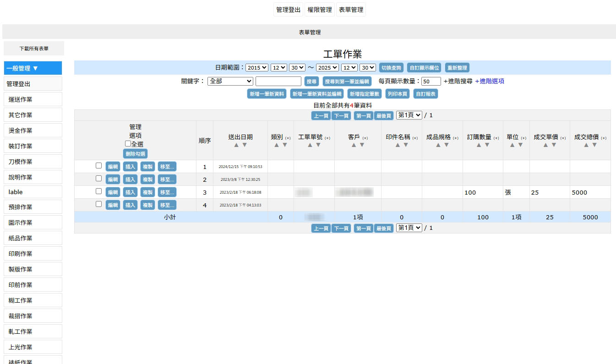Sort 單位 column ascending with up arrow
This screenshot has width=616, height=364.
(512, 145)
